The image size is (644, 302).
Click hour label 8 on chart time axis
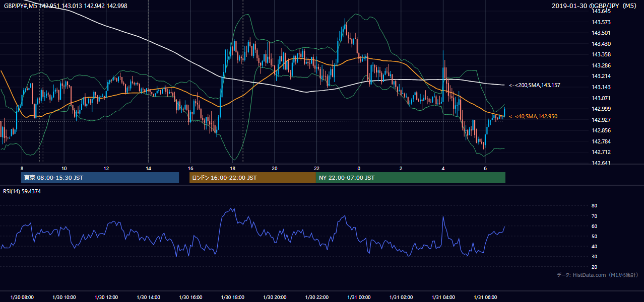pos(22,168)
